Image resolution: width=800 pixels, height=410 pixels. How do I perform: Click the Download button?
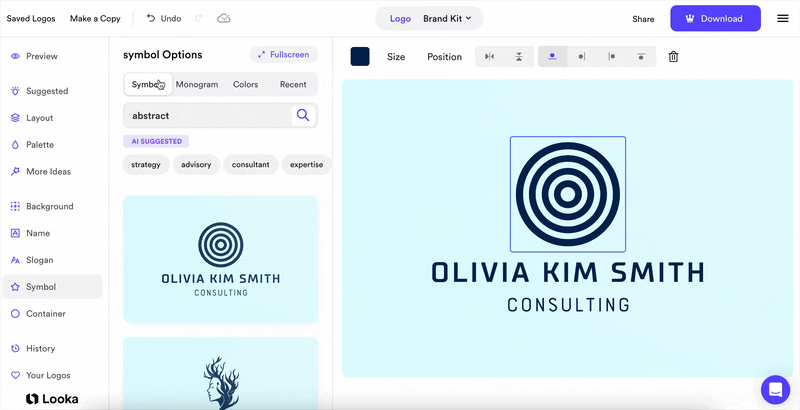tap(715, 19)
